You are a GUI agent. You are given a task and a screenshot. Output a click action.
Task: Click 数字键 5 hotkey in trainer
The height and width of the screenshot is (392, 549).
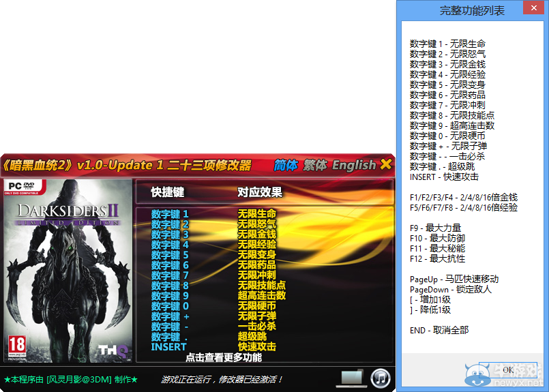(x=170, y=255)
